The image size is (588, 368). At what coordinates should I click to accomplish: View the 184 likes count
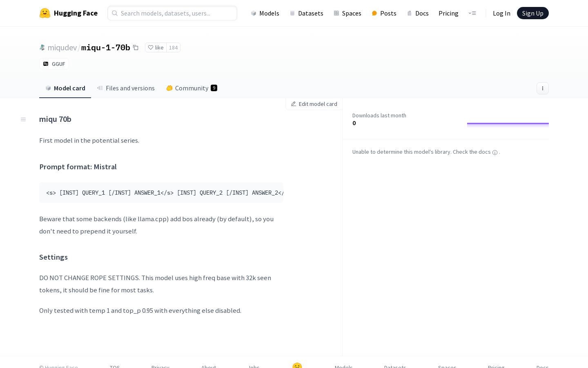pos(174,47)
